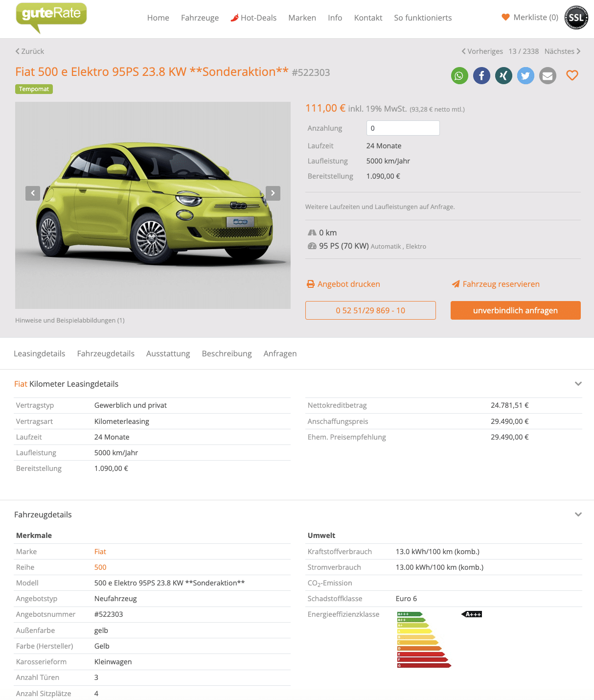Click the Fiat link in Leasingdetails heading
594x700 pixels.
21,384
